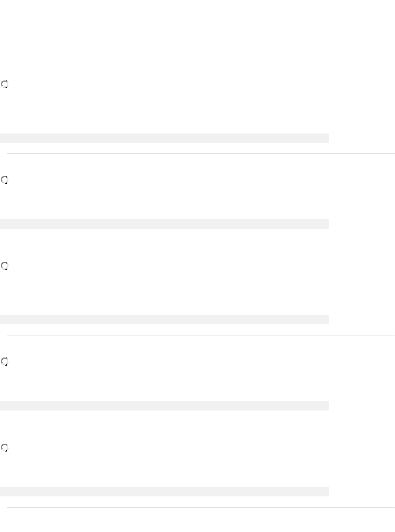Viewport: 395px width, 532px height.
Task: Click the second gray bar from top
Action: (164, 224)
